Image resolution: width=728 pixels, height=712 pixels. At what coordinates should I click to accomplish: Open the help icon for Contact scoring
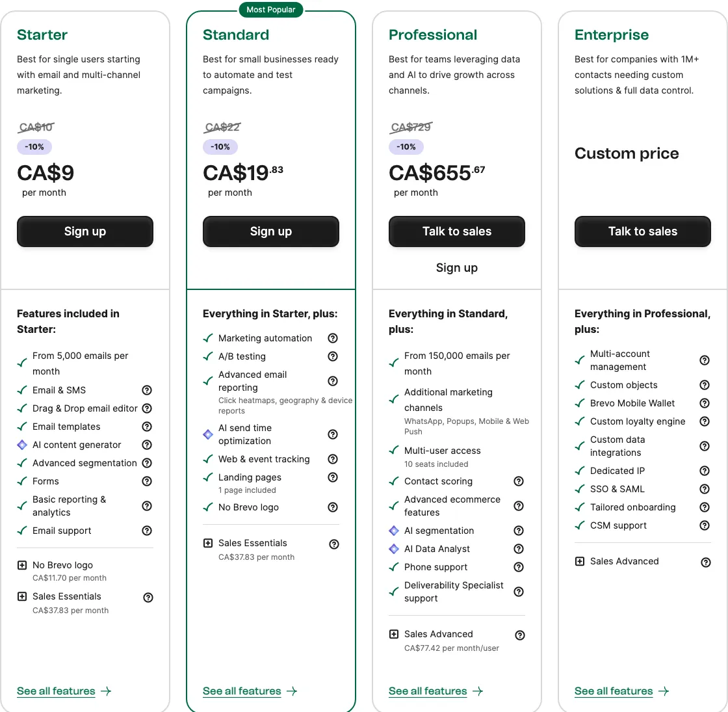click(x=519, y=481)
